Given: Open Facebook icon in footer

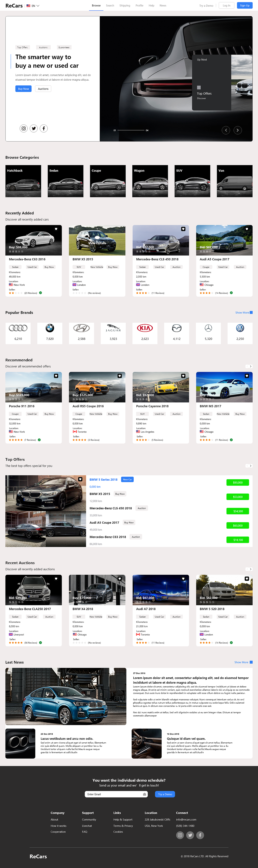Looking at the screenshot, I should pyautogui.click(x=200, y=835).
